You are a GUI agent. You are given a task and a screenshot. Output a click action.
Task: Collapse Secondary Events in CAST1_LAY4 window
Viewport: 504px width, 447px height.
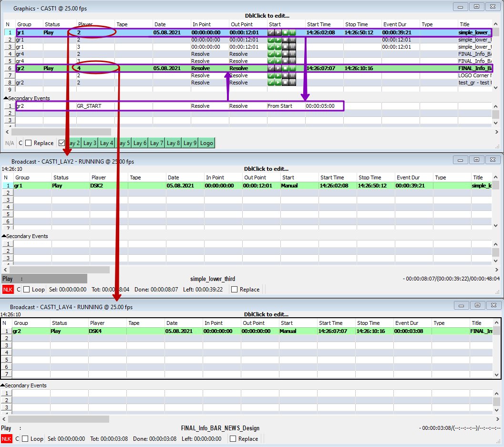coord(2,385)
